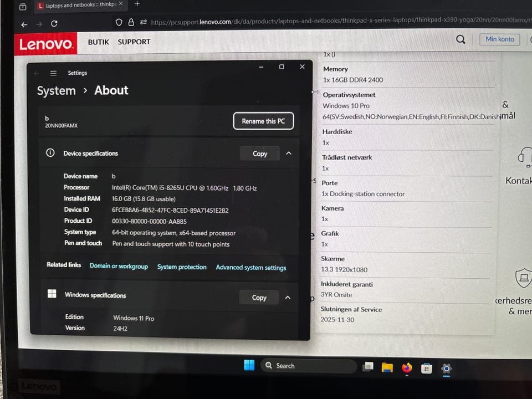Collapse the Device specifications section
Screen dimensions: 532x399
[289, 154]
